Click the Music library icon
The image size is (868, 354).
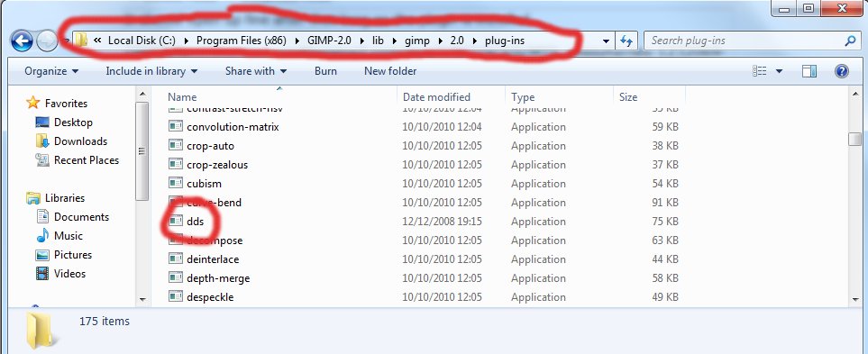[42, 236]
